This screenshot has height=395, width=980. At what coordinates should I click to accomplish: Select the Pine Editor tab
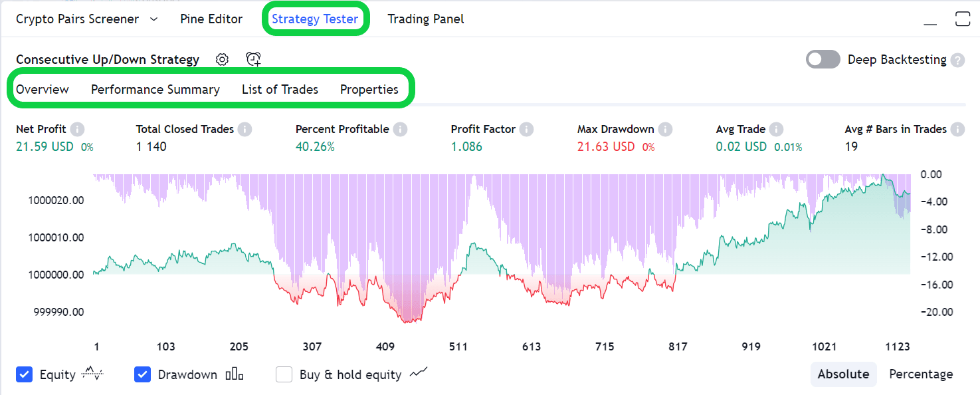211,19
